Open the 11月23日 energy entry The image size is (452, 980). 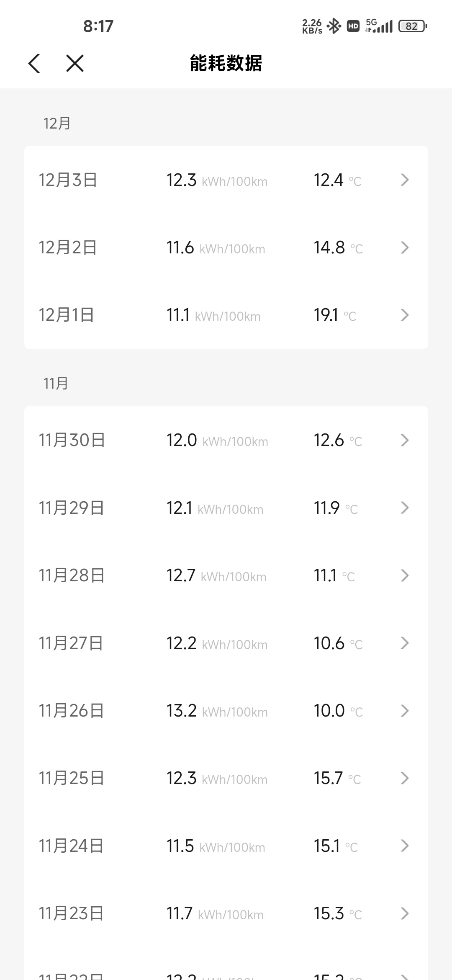click(226, 913)
